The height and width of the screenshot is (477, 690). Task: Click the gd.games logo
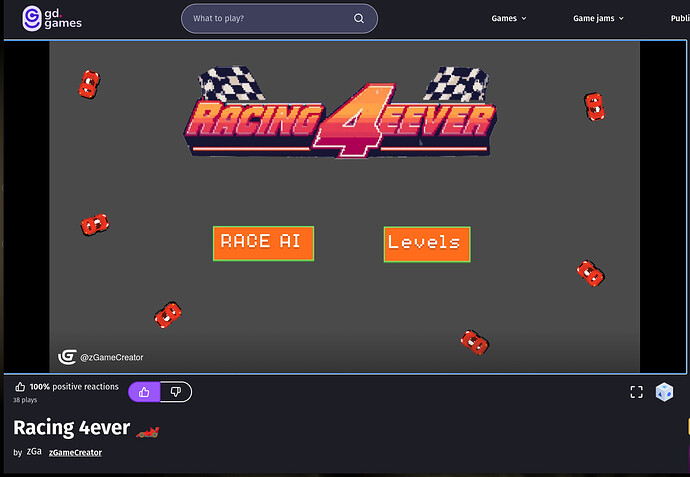click(x=52, y=18)
